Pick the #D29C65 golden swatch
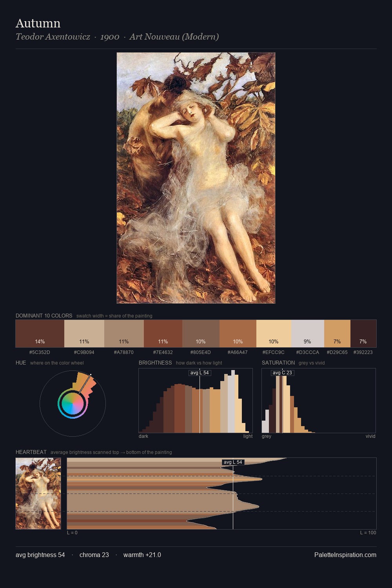392x588 pixels. point(337,334)
